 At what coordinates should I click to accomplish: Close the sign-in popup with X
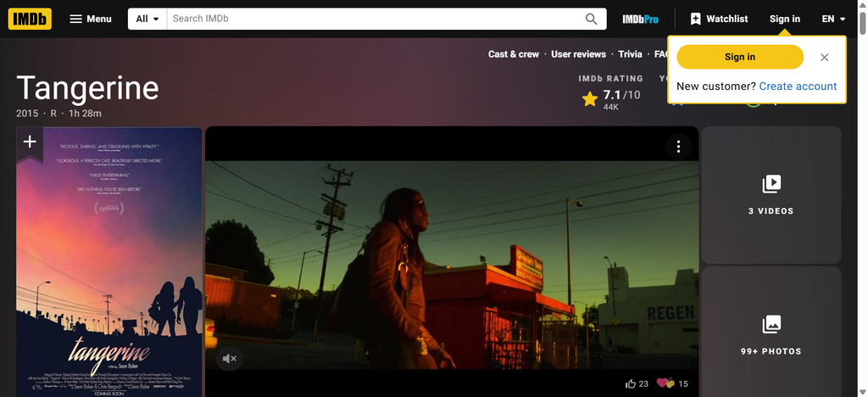(x=824, y=57)
